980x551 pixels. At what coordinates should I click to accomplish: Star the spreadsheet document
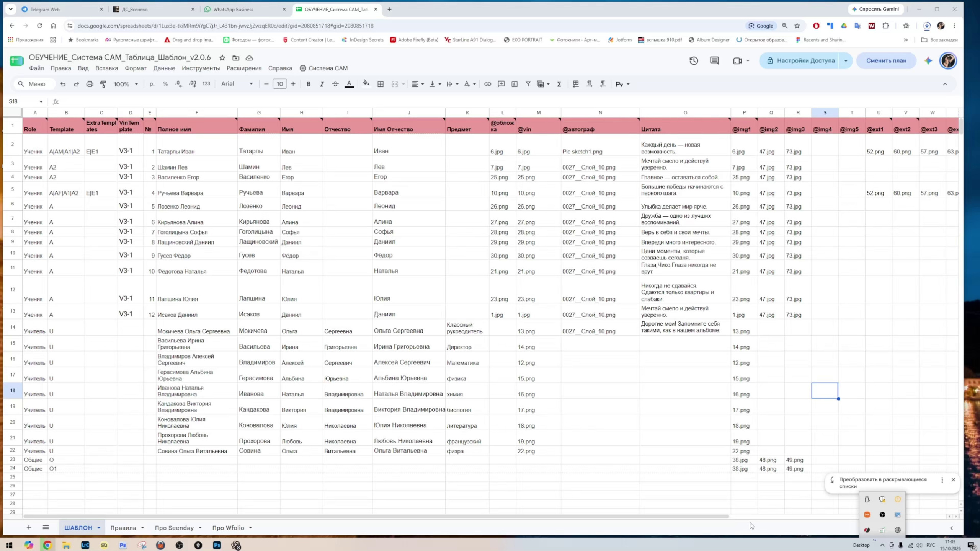222,58
